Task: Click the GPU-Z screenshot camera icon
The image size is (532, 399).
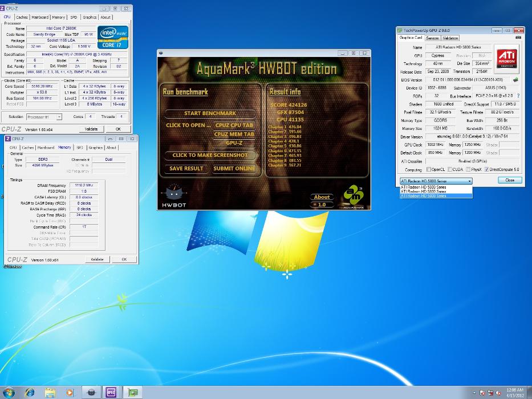Action: [518, 38]
